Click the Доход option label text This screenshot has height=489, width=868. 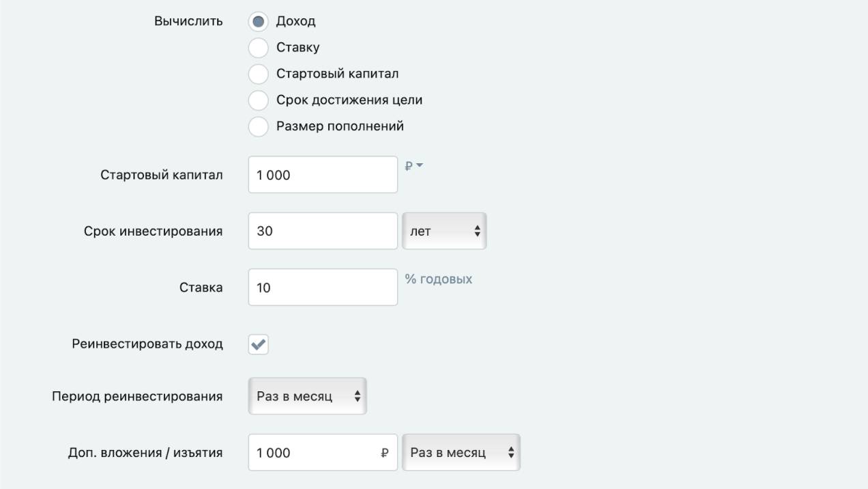click(x=295, y=21)
